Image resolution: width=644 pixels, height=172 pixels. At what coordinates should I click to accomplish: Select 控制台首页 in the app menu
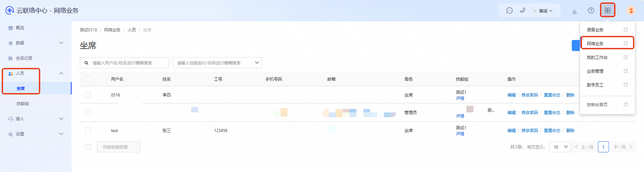pos(597,105)
